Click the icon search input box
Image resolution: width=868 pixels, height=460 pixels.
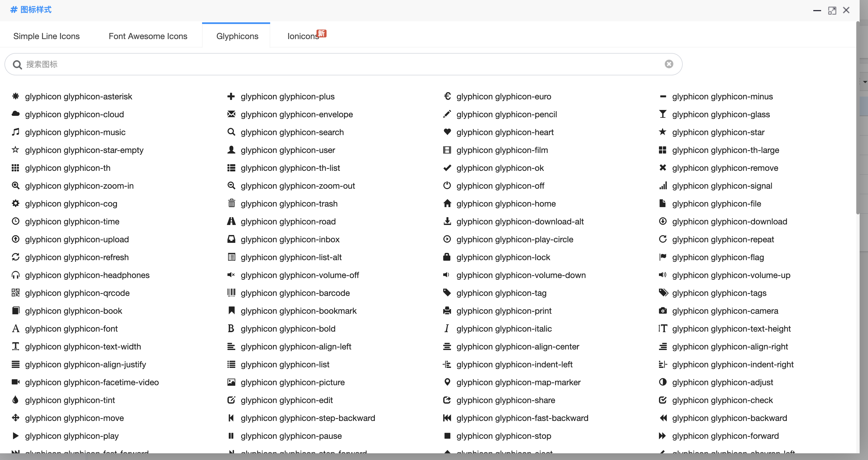(x=337, y=64)
